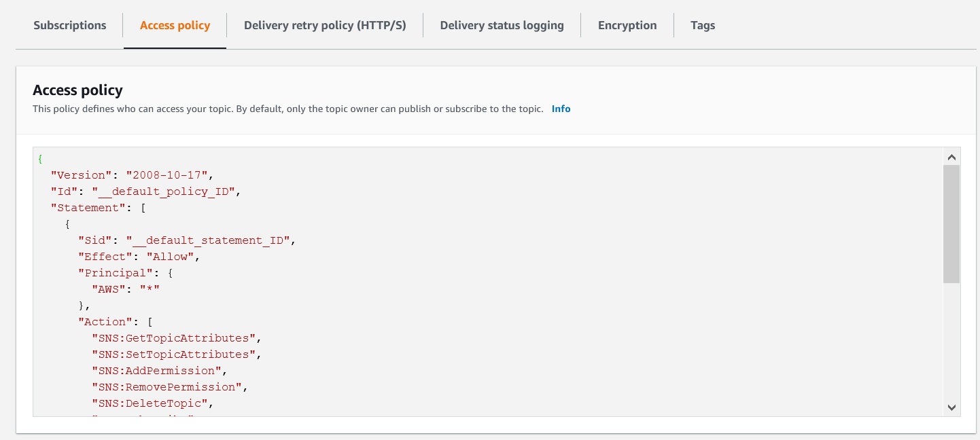
Task: Click the policy viewer scrollbar thumb
Action: coord(951,224)
